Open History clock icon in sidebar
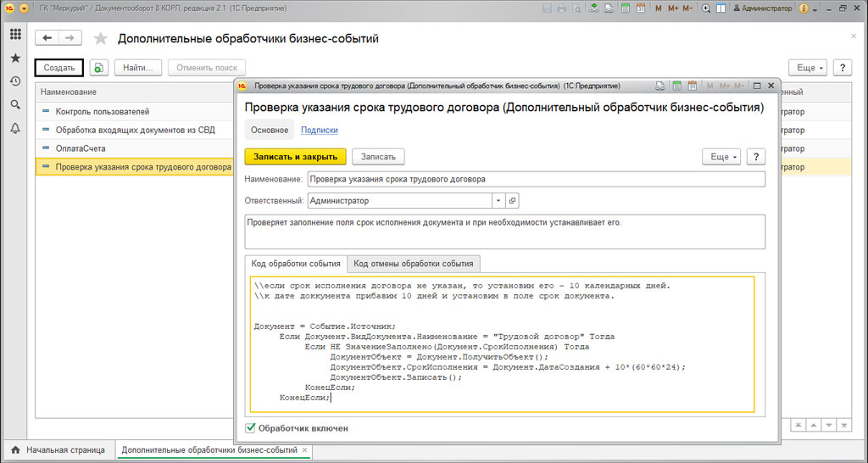The width and height of the screenshot is (868, 463). tap(15, 81)
